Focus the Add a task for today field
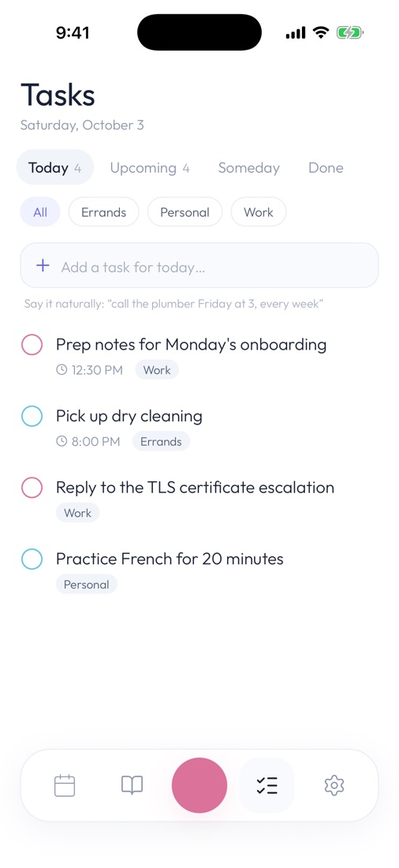Viewport: 399px width, 868px height. (199, 265)
